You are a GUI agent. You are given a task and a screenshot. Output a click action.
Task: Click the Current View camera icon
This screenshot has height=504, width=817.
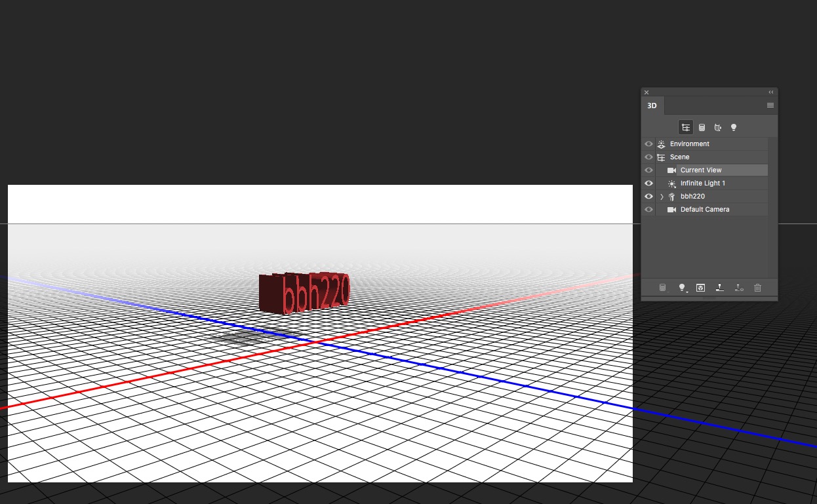(671, 170)
